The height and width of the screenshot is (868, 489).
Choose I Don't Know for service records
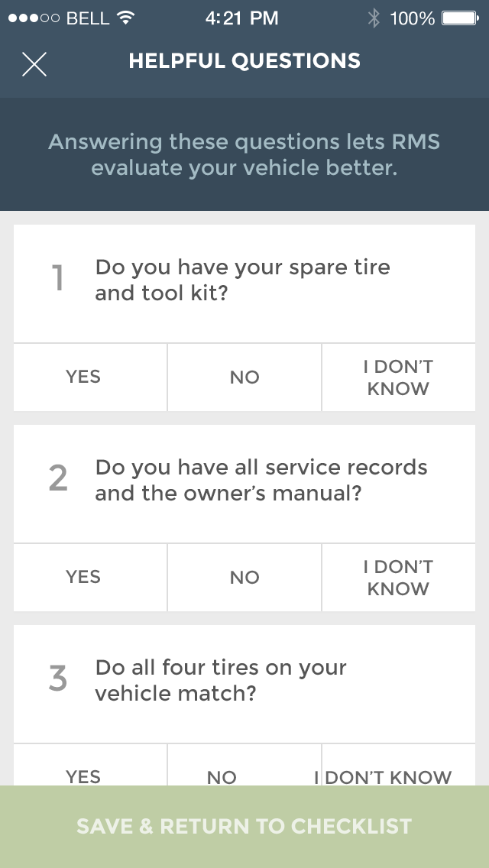[398, 577]
